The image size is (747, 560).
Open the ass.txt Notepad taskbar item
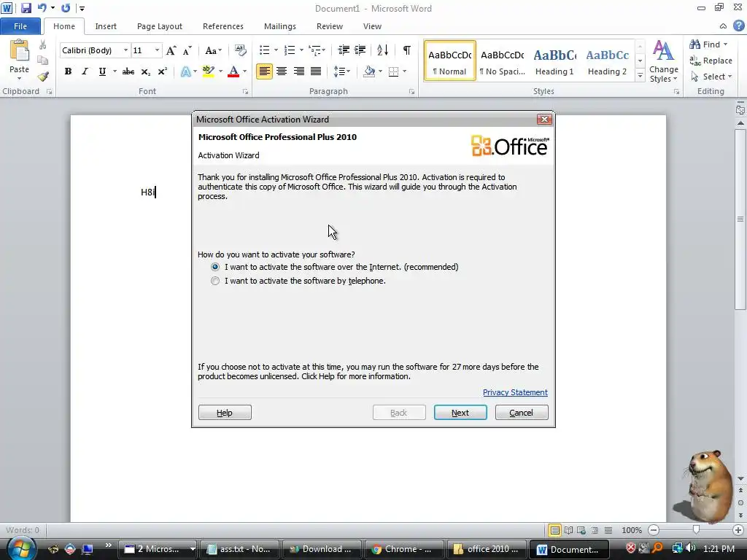(239, 549)
